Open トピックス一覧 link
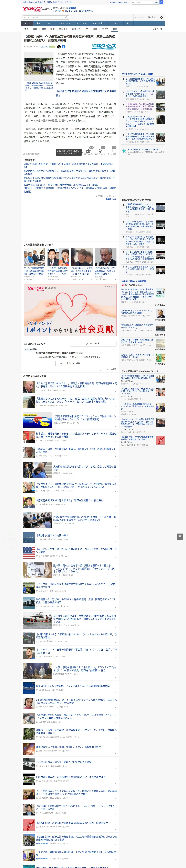 [x=155, y=29]
